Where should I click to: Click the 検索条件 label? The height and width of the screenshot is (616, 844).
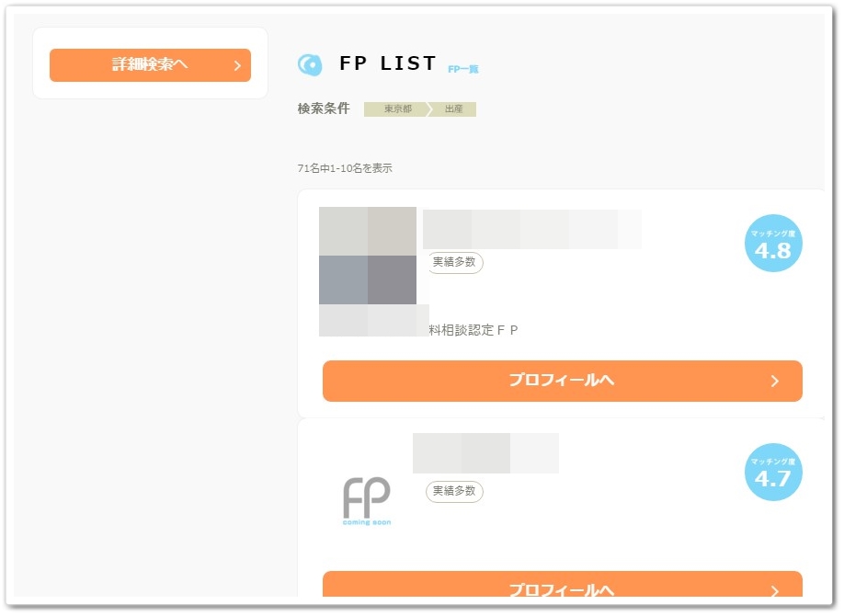point(324,108)
